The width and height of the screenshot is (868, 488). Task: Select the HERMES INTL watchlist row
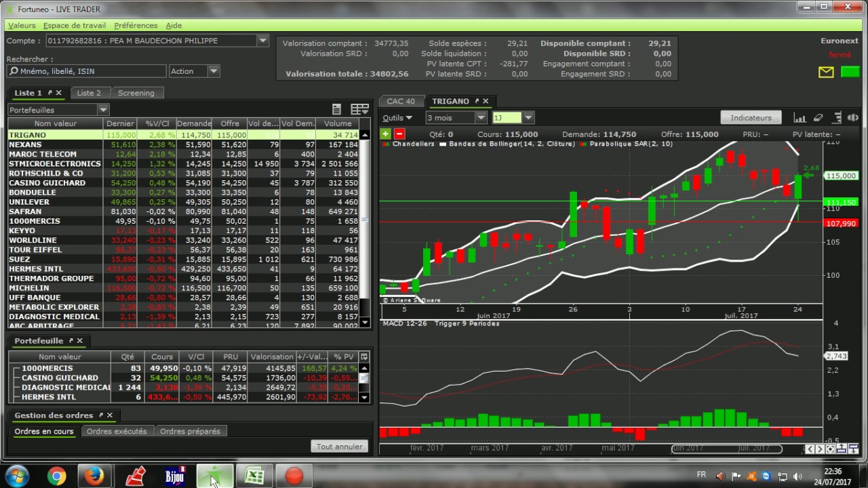click(183, 268)
